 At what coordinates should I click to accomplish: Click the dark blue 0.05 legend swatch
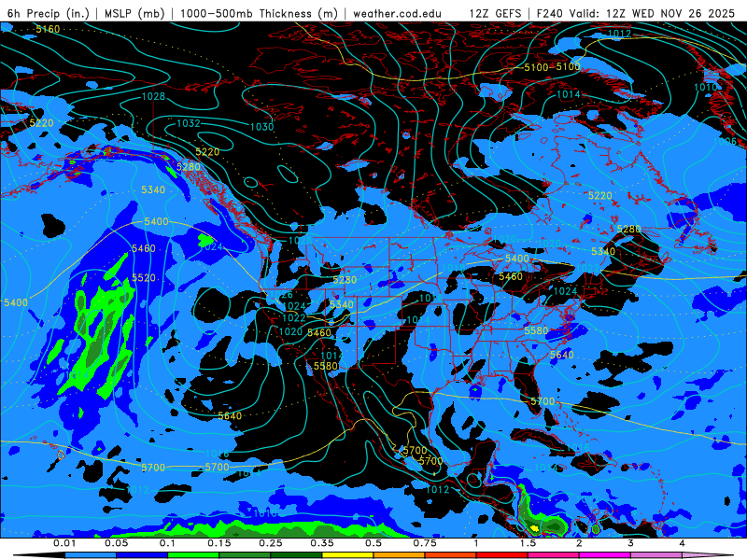point(142,555)
